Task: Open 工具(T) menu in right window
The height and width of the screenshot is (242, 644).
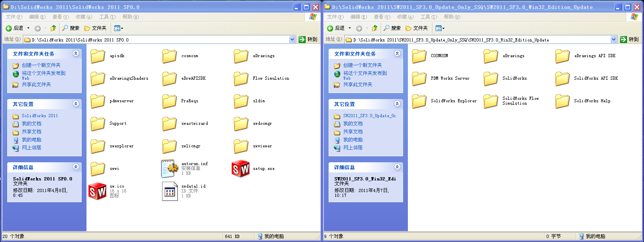Action: [428, 17]
